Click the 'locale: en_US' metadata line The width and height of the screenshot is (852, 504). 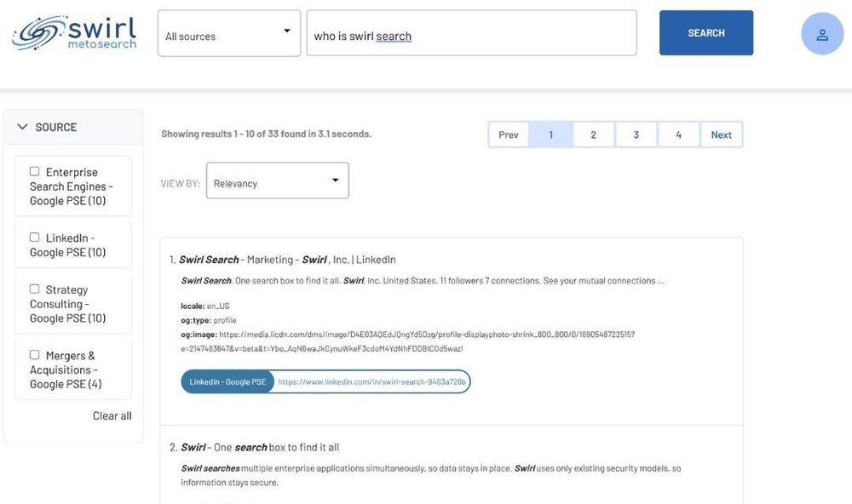204,306
